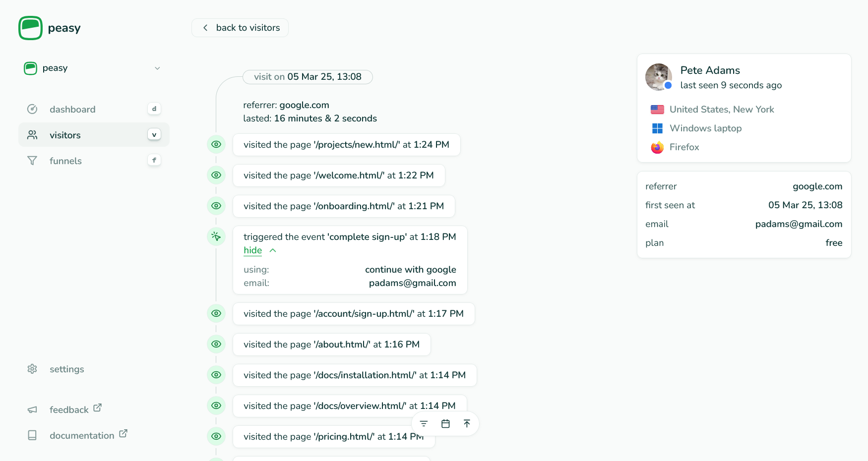Click the feedback megaphone icon
868x461 pixels.
coord(32,409)
